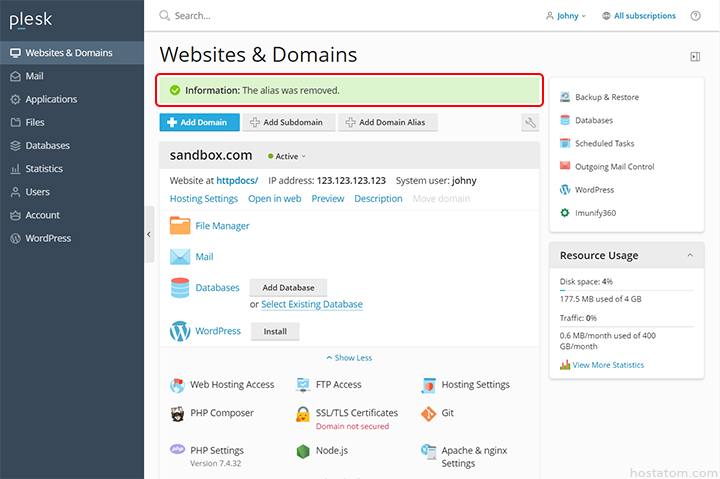The width and height of the screenshot is (720, 479).
Task: Click the File Manager folder icon
Action: (180, 226)
